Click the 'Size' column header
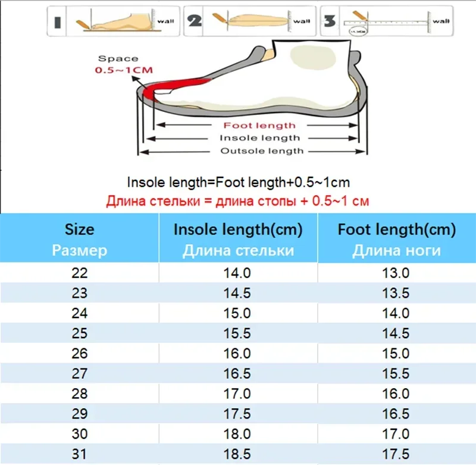The image size is (476, 465). coord(80,229)
